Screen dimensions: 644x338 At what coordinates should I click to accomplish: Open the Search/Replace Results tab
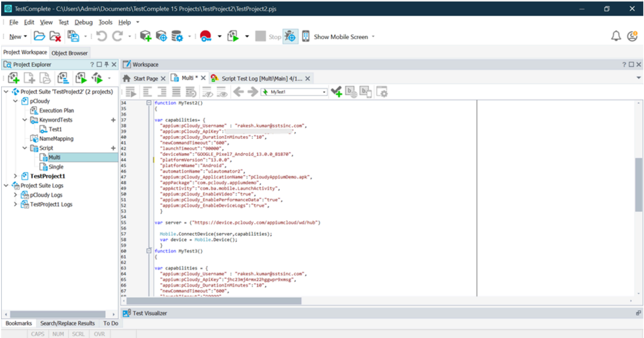(x=67, y=323)
